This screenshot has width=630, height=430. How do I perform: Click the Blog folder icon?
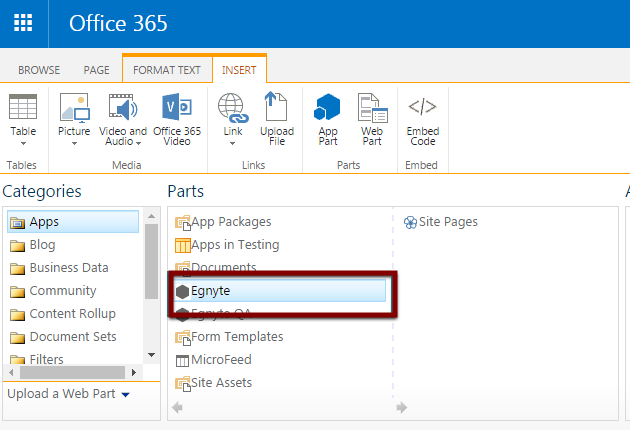pyautogui.click(x=17, y=246)
